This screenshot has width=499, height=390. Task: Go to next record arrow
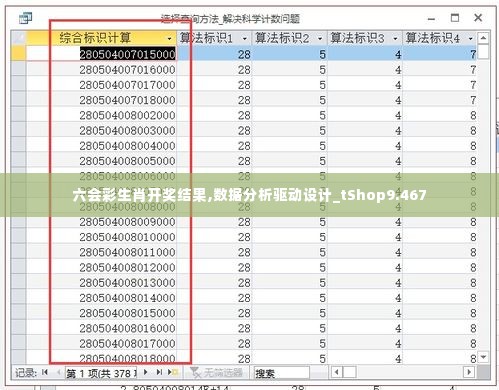click(146, 372)
